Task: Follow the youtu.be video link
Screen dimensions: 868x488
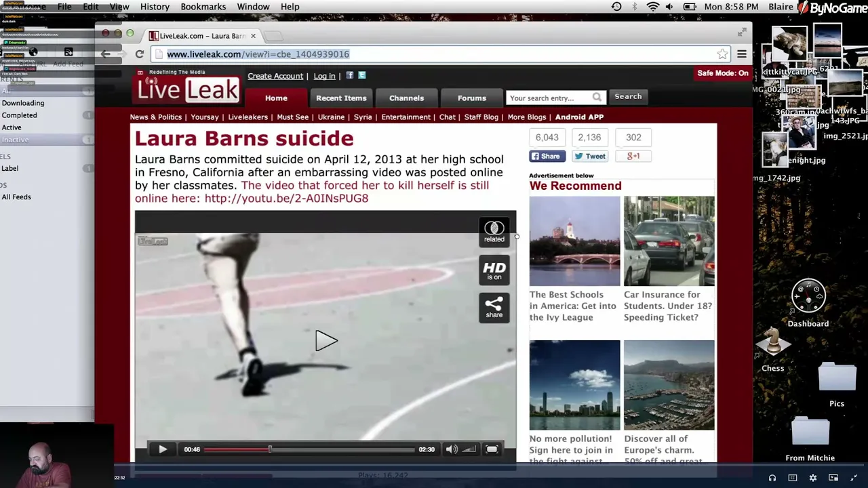Action: tap(286, 199)
